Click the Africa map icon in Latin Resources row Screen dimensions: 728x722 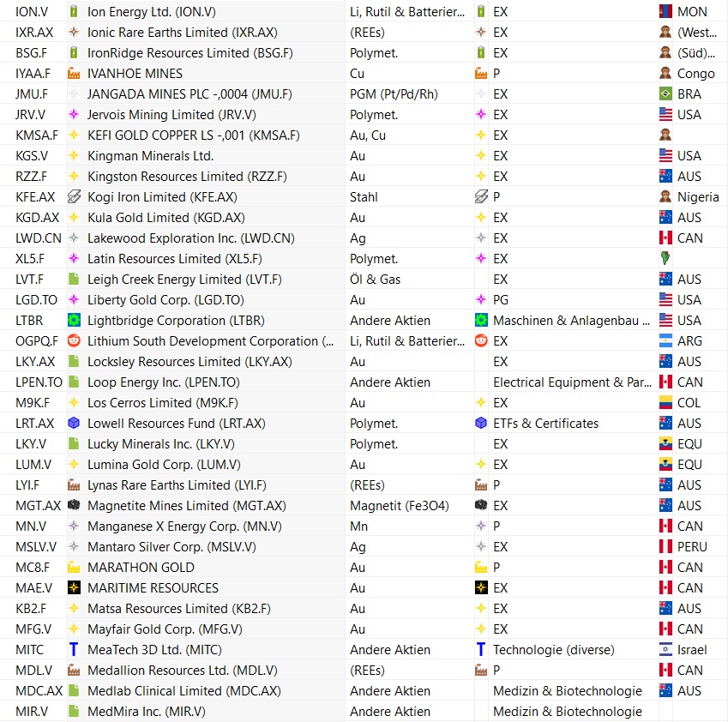tap(665, 258)
